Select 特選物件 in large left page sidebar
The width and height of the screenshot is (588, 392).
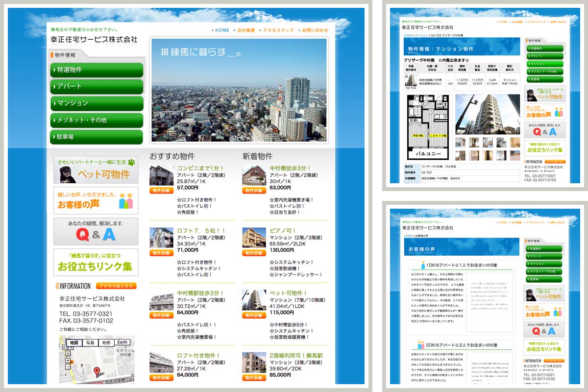(x=97, y=70)
